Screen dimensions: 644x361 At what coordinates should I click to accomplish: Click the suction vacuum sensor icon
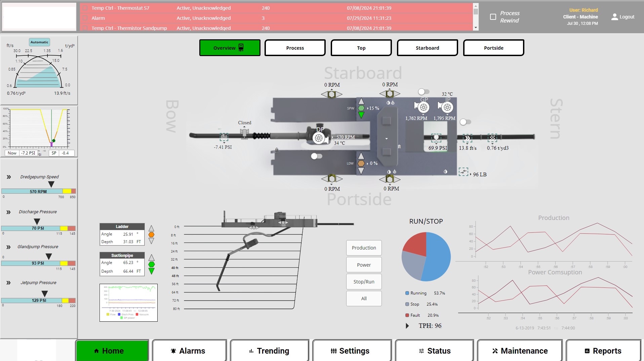[224, 137]
